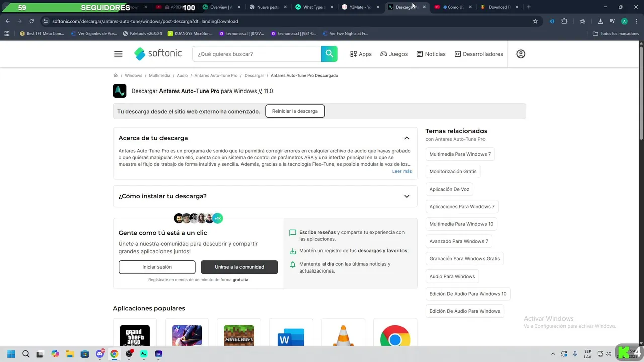Open the user account profile icon
The height and width of the screenshot is (362, 644).
coord(521,54)
